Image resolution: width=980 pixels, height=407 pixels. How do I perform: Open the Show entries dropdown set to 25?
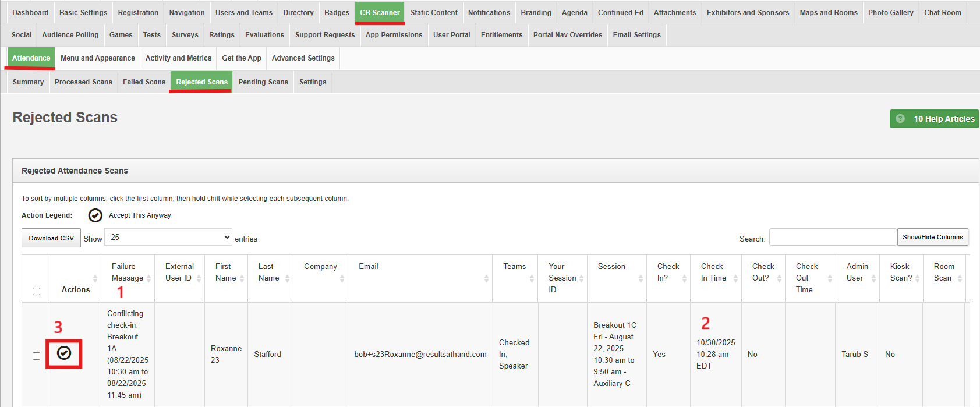168,238
